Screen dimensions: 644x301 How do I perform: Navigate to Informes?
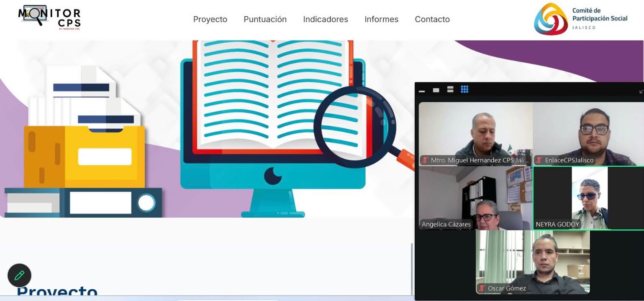pyautogui.click(x=382, y=19)
